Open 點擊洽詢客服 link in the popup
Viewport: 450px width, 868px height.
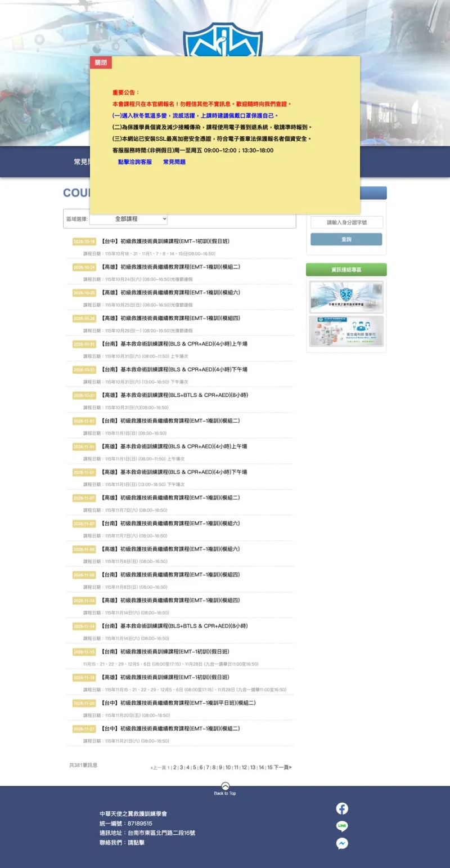(x=135, y=162)
